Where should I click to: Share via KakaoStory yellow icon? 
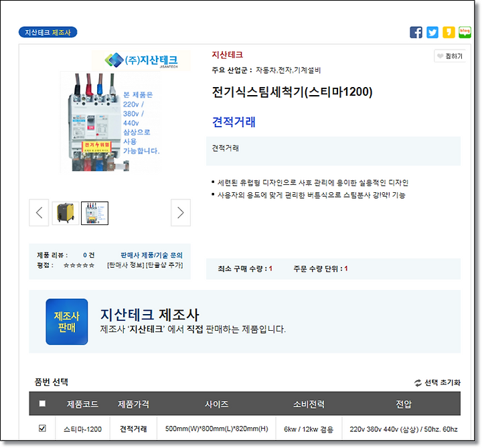pos(449,32)
